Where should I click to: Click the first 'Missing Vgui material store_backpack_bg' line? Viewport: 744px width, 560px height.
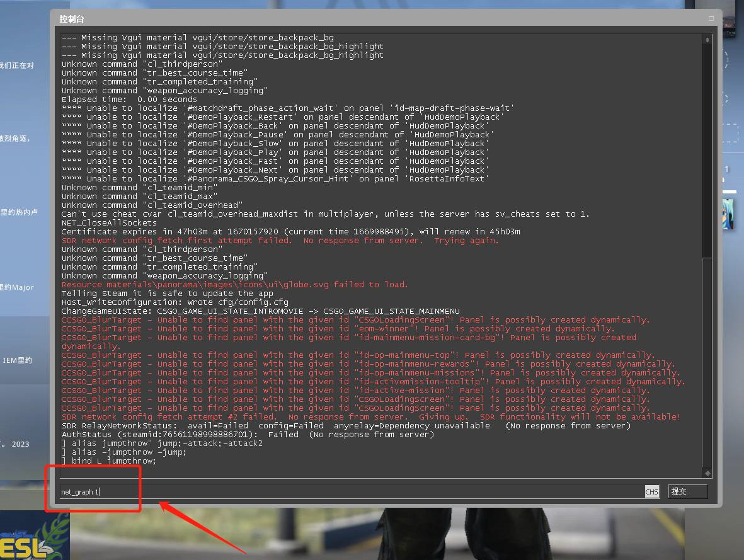(197, 38)
